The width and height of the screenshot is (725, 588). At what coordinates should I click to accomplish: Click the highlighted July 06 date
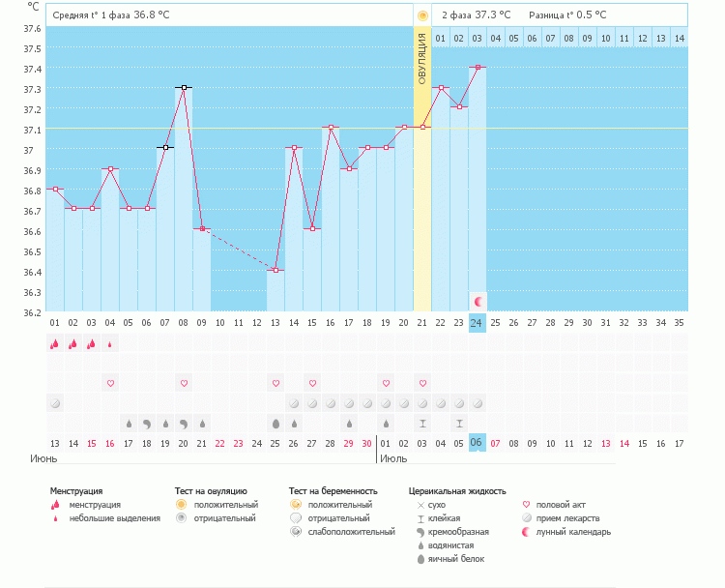(478, 442)
